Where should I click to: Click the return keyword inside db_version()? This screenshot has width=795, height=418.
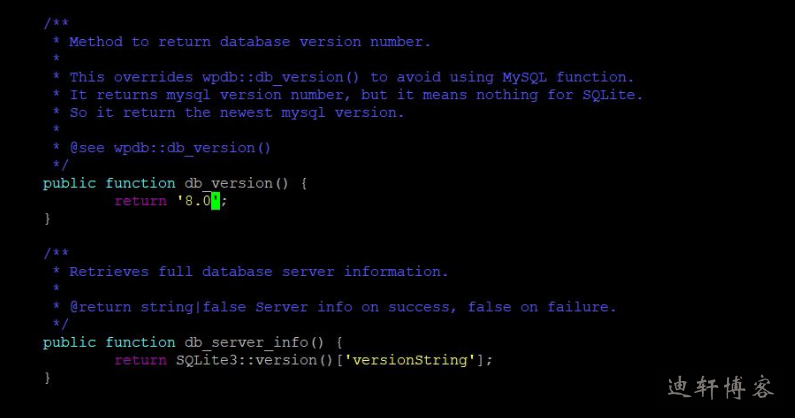(140, 201)
